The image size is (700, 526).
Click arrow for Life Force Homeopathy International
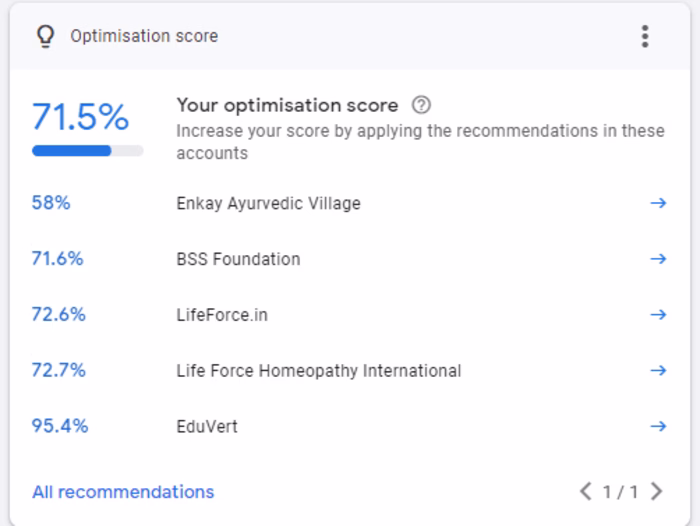[658, 371]
